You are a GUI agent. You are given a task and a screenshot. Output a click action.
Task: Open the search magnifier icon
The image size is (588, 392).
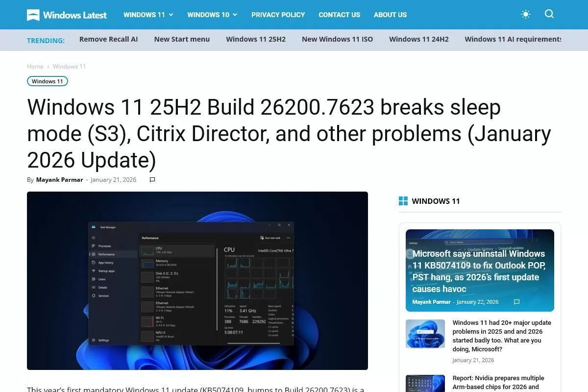[x=549, y=14]
